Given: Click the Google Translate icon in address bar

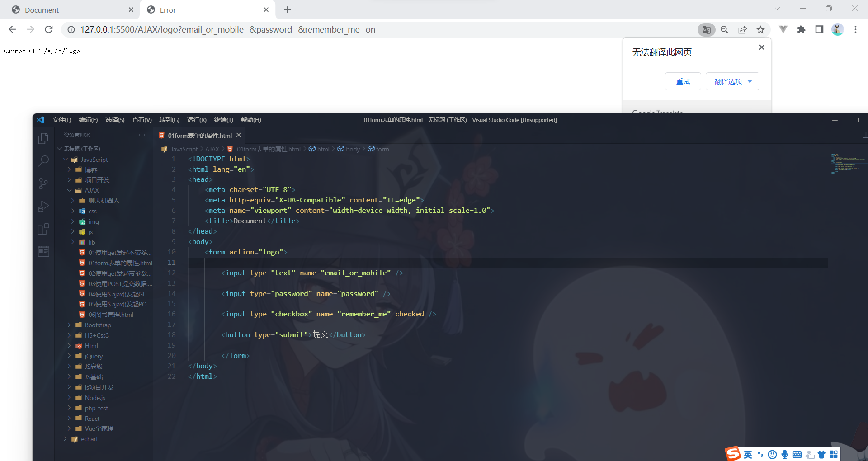Looking at the screenshot, I should 707,29.
